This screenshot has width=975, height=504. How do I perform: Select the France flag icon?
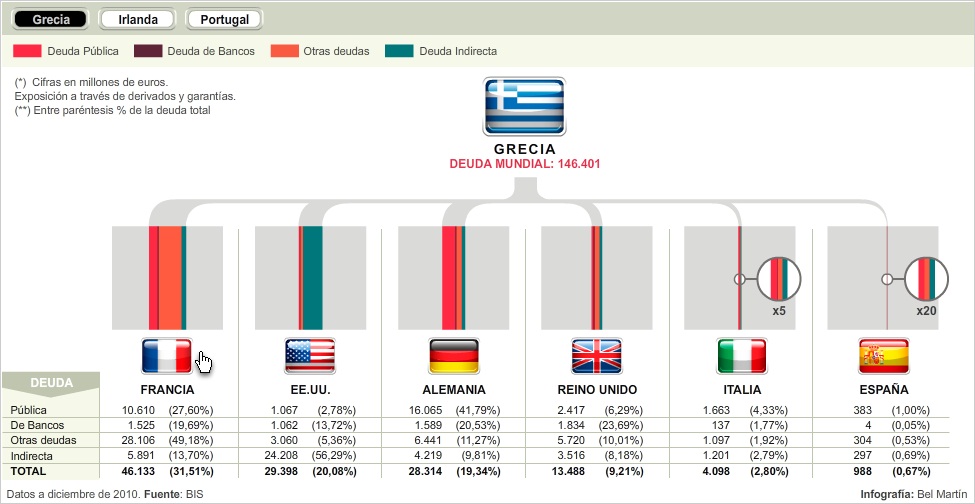[168, 356]
